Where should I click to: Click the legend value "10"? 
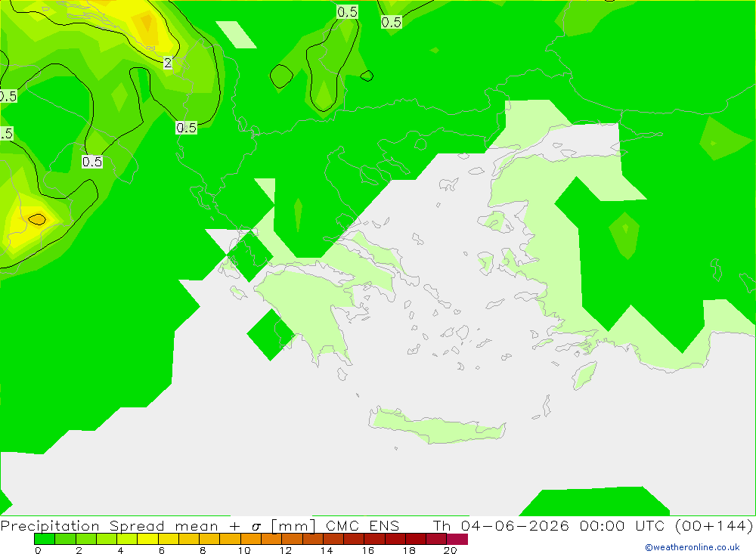244,550
